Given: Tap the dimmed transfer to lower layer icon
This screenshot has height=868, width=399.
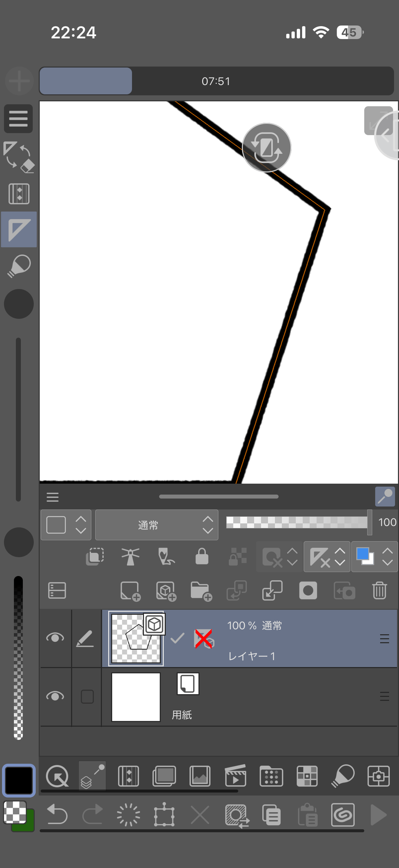Looking at the screenshot, I should click(237, 591).
